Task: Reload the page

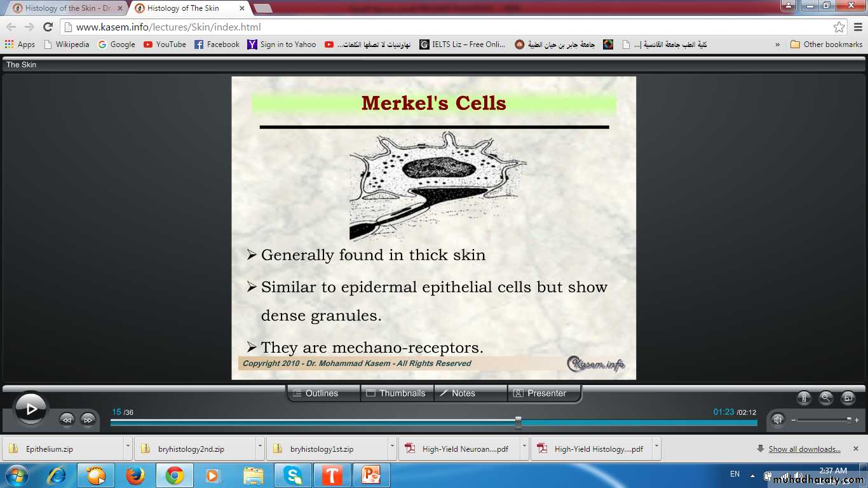Action: pos(48,27)
